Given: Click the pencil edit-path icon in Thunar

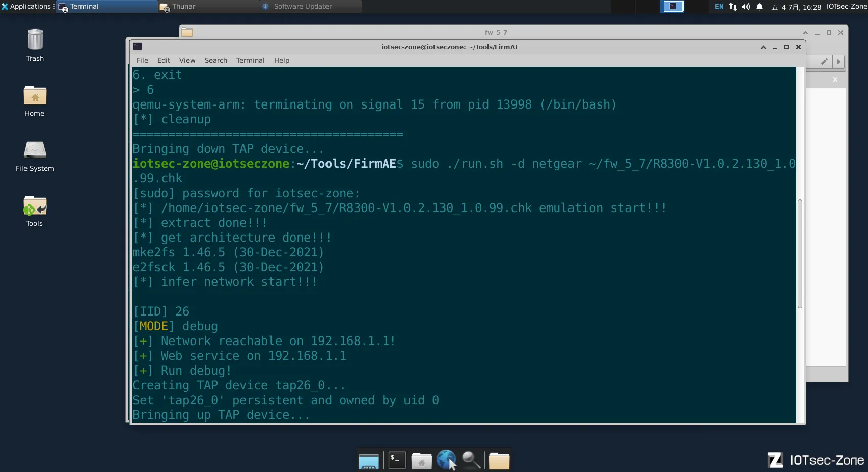Looking at the screenshot, I should pyautogui.click(x=824, y=62).
